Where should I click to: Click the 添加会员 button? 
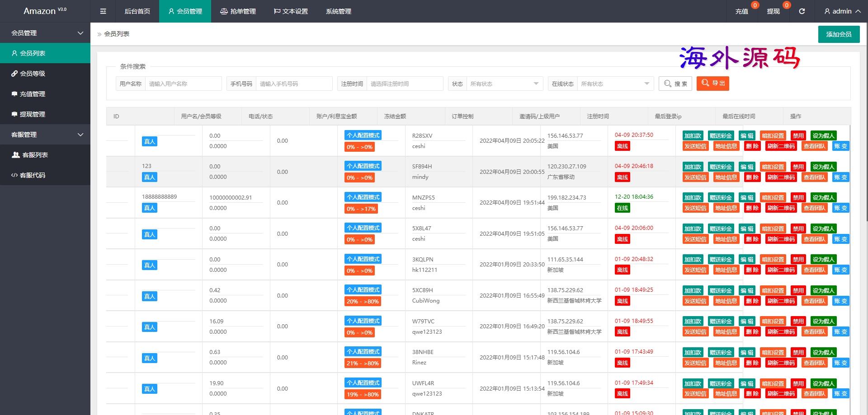tap(839, 34)
